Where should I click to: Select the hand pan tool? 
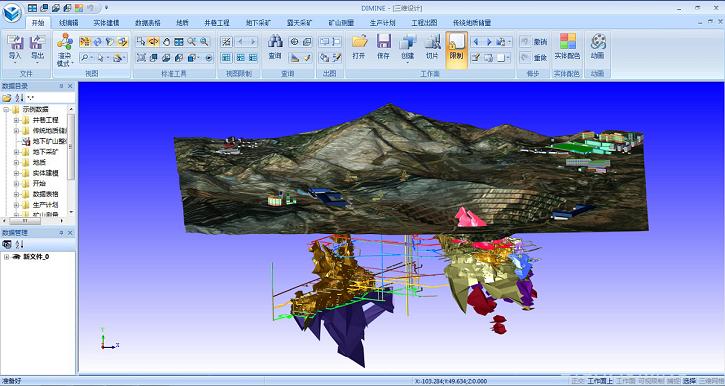(166, 42)
